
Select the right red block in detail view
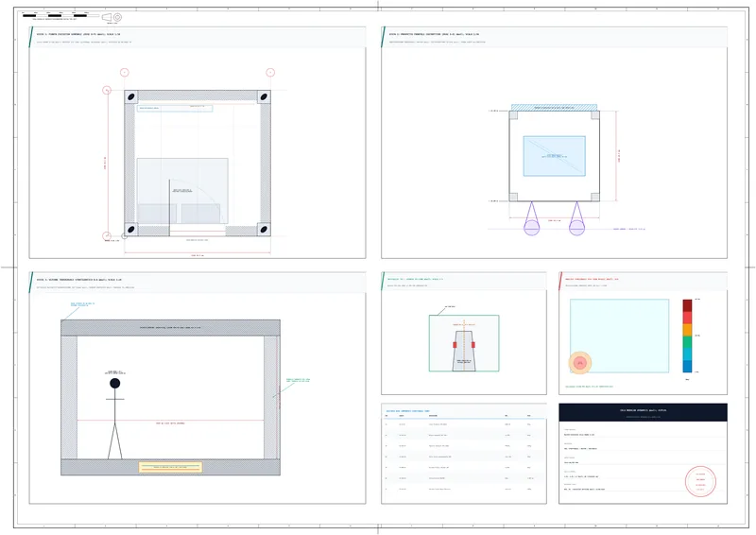473,345
